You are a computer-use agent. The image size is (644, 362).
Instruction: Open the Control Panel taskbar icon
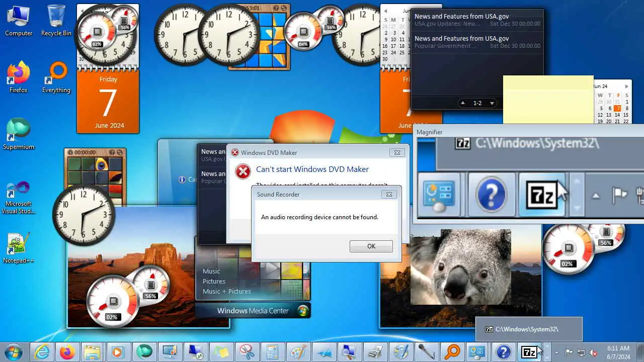tap(477, 352)
